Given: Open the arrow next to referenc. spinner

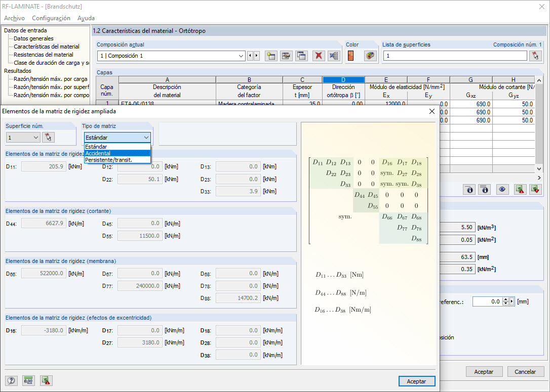Looking at the screenshot, I should tap(512, 301).
